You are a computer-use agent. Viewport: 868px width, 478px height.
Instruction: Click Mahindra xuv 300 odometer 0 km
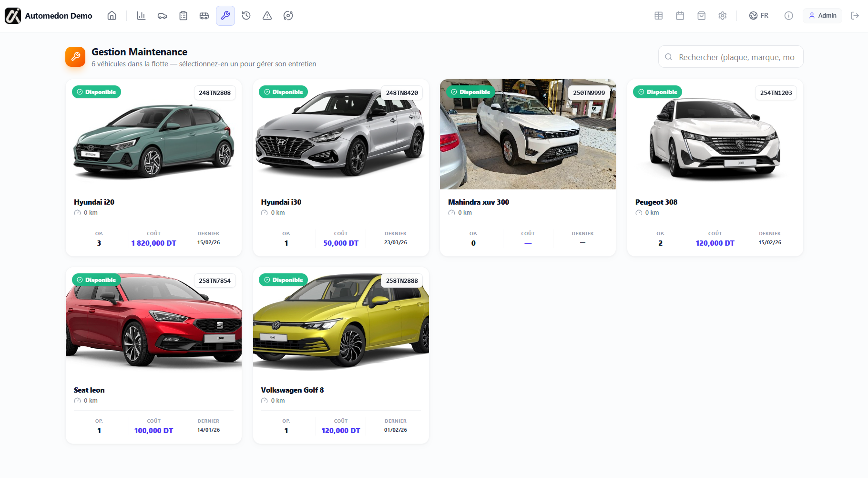coord(460,213)
